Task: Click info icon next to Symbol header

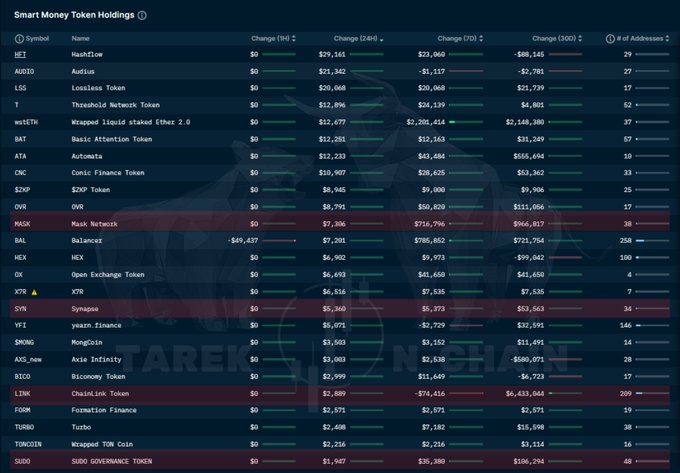Action: click(x=19, y=39)
